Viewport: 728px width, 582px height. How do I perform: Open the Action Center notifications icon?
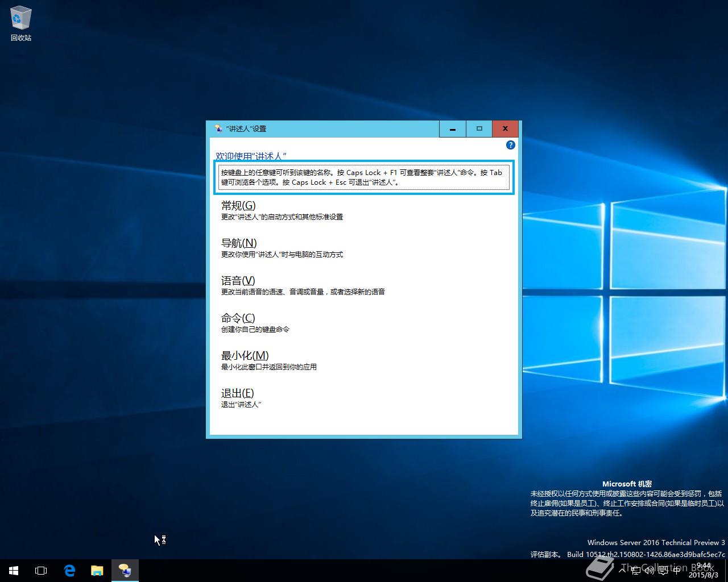[663, 571]
